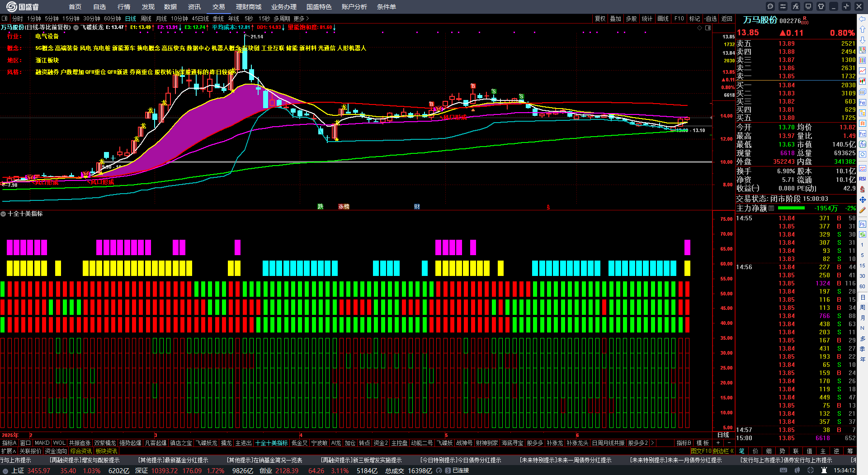Image resolution: width=868 pixels, height=475 pixels.
Task: Select the line chart icon in sidebar
Action: [x=863, y=71]
